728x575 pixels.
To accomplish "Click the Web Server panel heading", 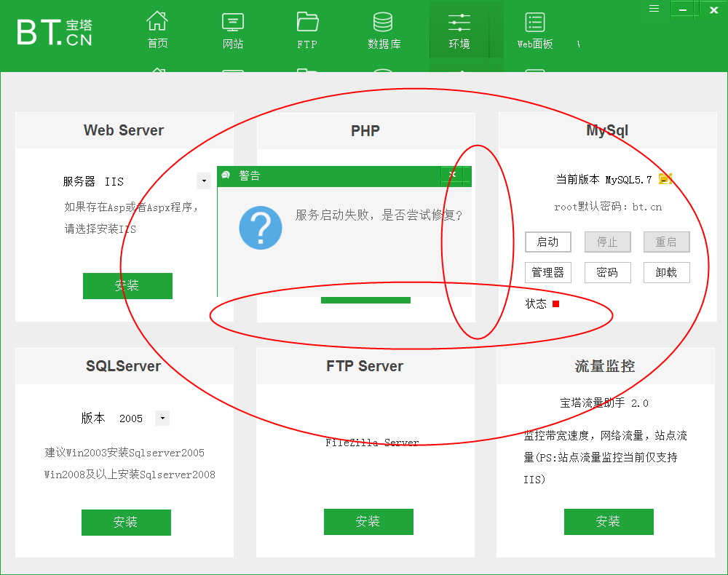I will pyautogui.click(x=124, y=130).
